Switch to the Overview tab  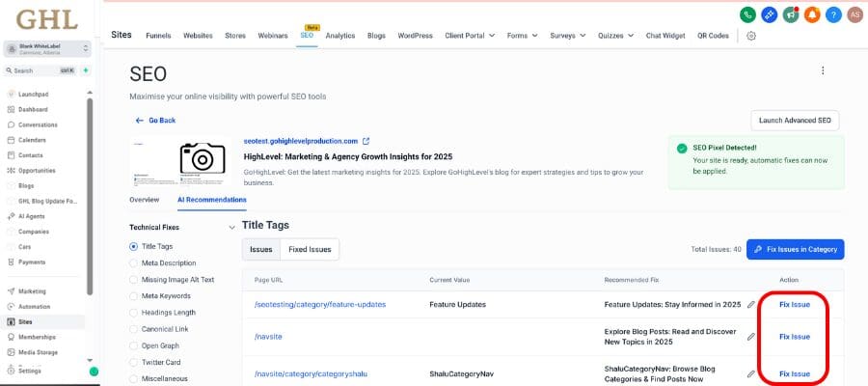click(x=144, y=200)
